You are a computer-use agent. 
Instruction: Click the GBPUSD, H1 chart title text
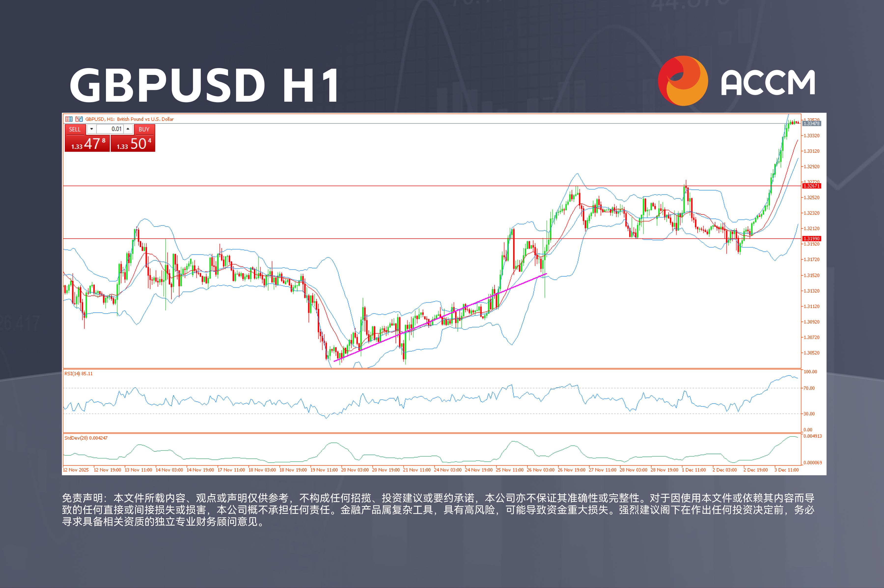[129, 119]
